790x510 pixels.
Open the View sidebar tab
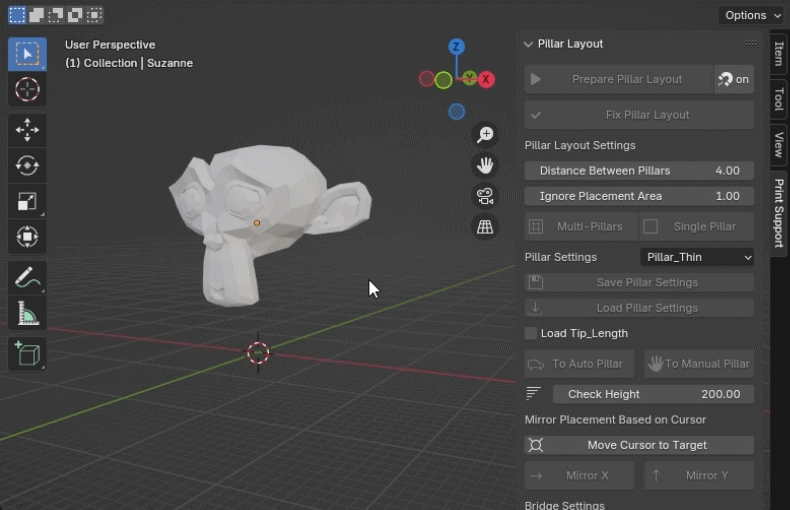click(779, 145)
